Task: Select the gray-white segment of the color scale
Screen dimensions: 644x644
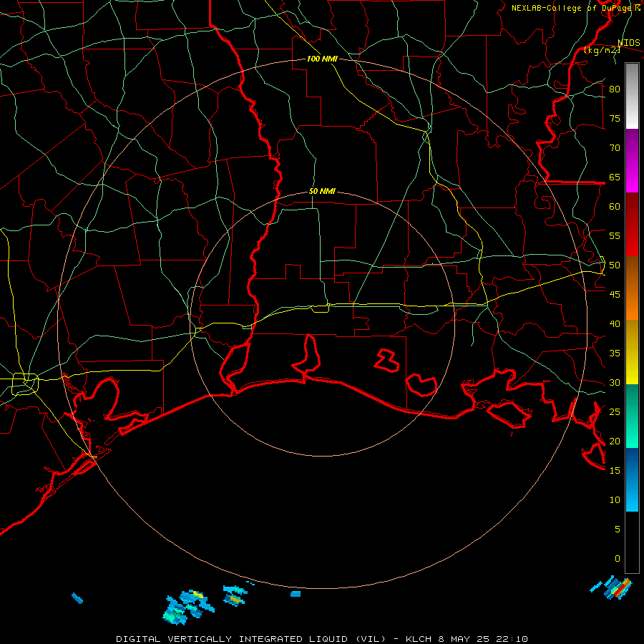Action: 632,96
